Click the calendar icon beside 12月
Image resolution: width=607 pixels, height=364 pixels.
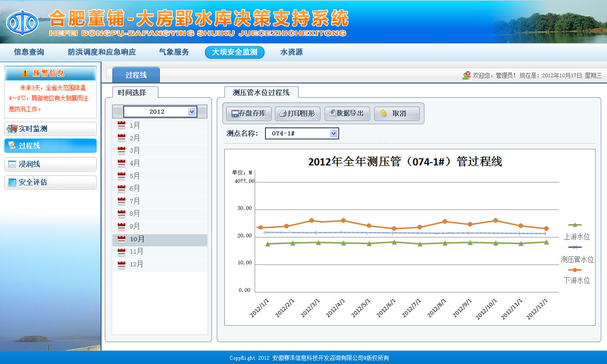pyautogui.click(x=121, y=264)
